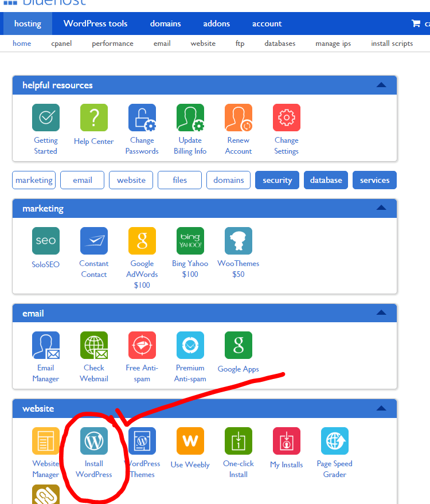Open the One-click Install icon
Viewport: 430px width, 504px height.
[x=239, y=441]
